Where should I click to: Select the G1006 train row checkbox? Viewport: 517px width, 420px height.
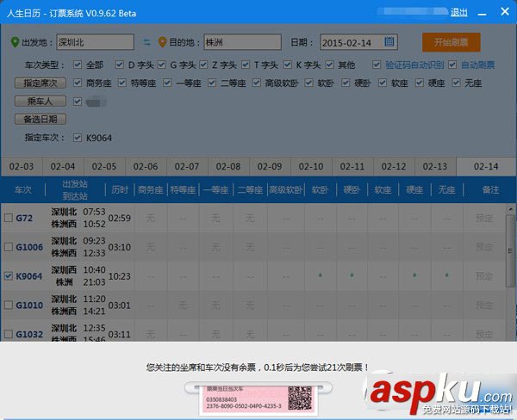point(9,247)
